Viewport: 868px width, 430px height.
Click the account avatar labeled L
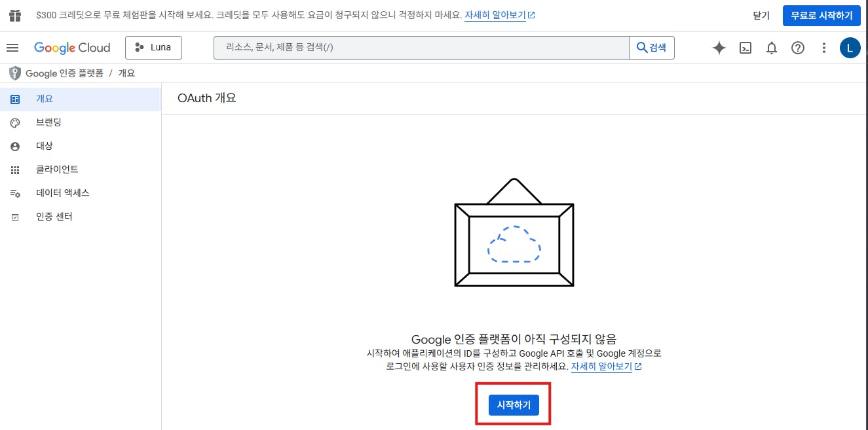tap(850, 48)
